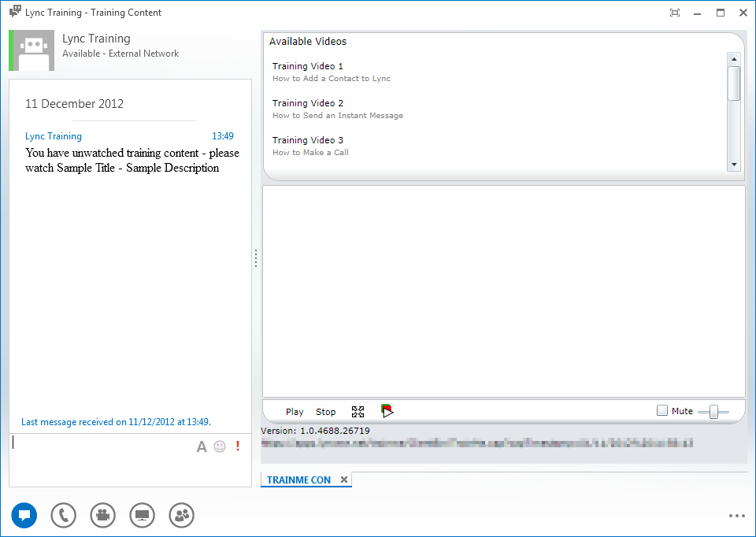Screen dimensions: 756x537
Task: Click the 13:49 message timestamp
Action: pyautogui.click(x=223, y=136)
